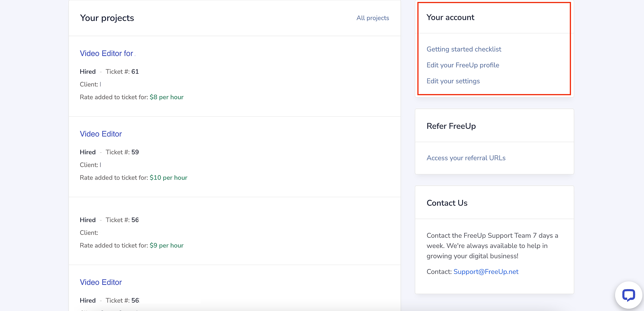Click the 'Refer FreeUp' heading

pos(451,126)
